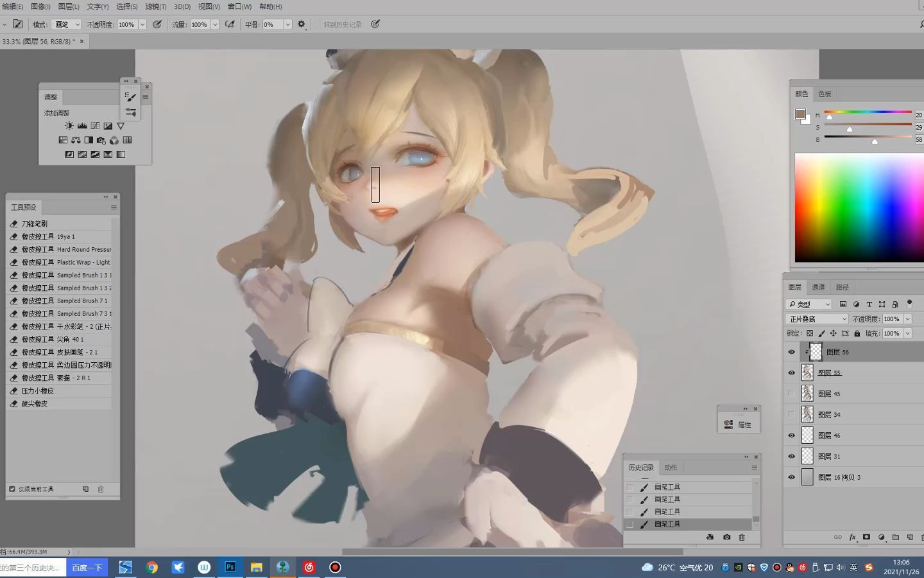Viewport: 924px width, 578px height.
Task: Uncheck 仅限当前工具 checkbox
Action: coord(12,489)
